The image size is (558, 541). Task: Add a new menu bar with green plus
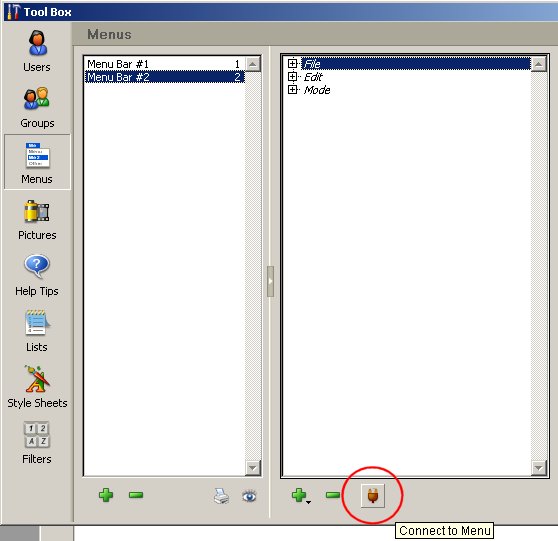pyautogui.click(x=106, y=495)
